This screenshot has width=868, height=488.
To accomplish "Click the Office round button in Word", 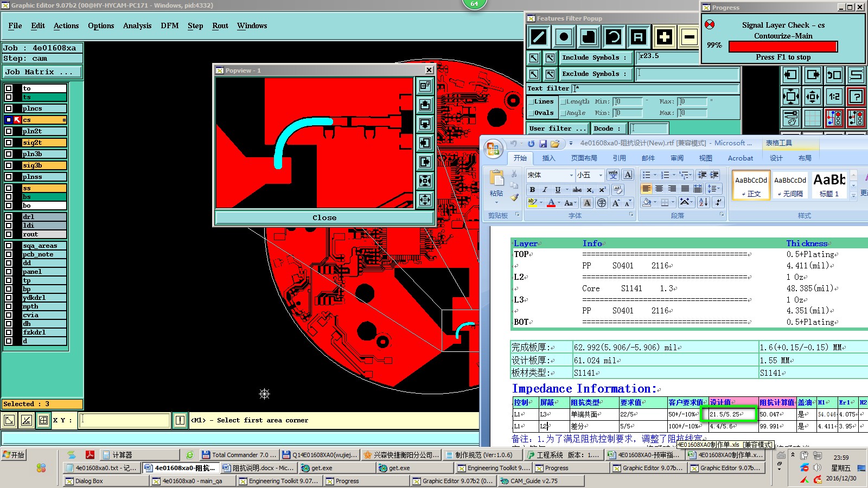I will (x=493, y=150).
